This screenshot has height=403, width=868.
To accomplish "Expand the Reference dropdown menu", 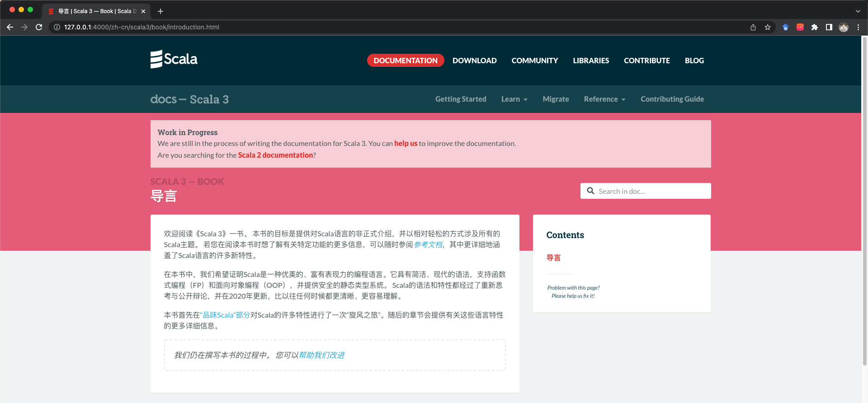I will [x=605, y=99].
